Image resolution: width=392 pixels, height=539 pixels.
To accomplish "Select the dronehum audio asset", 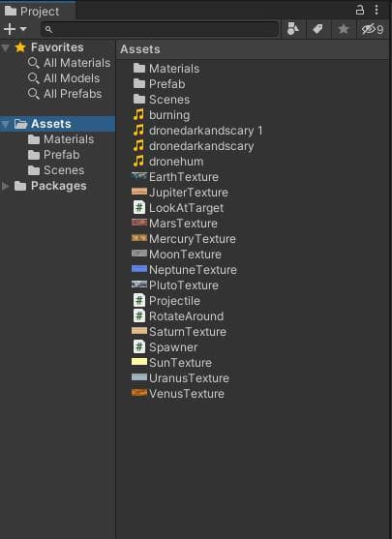I will [x=168, y=162].
